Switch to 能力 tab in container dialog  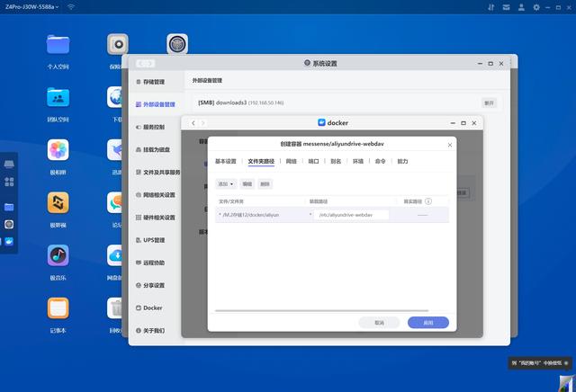click(402, 161)
